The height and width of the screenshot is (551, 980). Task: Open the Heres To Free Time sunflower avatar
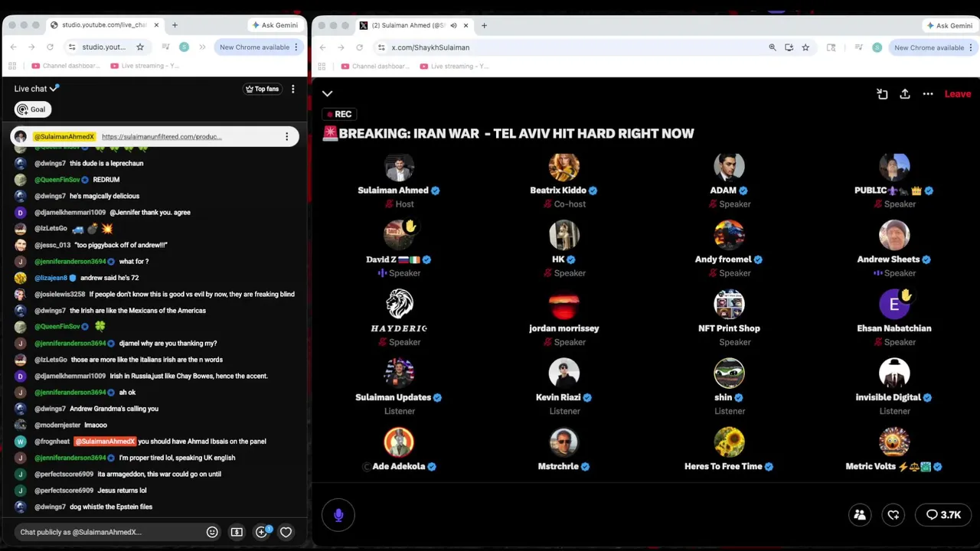point(729,442)
